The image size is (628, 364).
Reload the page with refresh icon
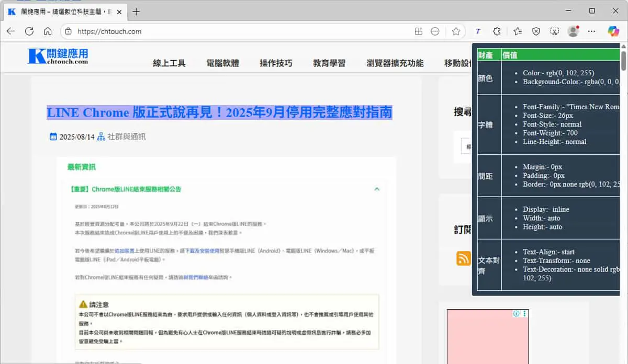pos(29,31)
